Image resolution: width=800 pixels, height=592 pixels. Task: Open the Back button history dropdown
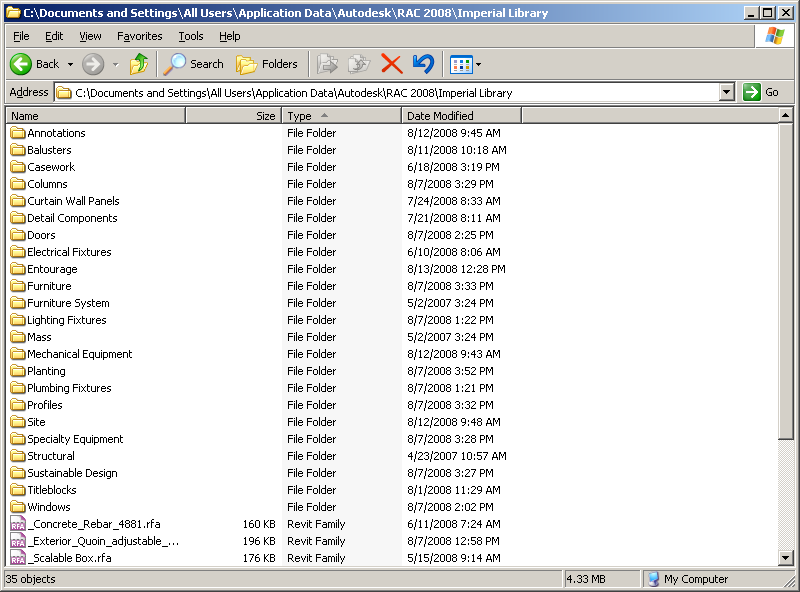click(70, 64)
